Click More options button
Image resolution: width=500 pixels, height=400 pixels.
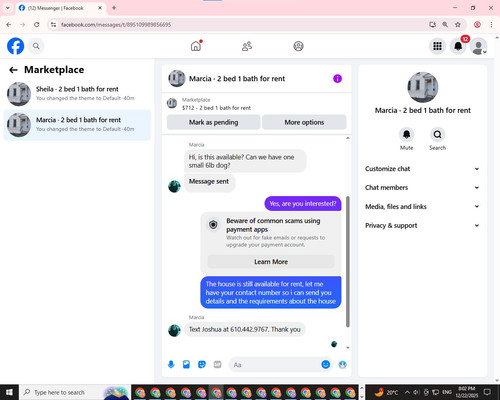tap(304, 122)
